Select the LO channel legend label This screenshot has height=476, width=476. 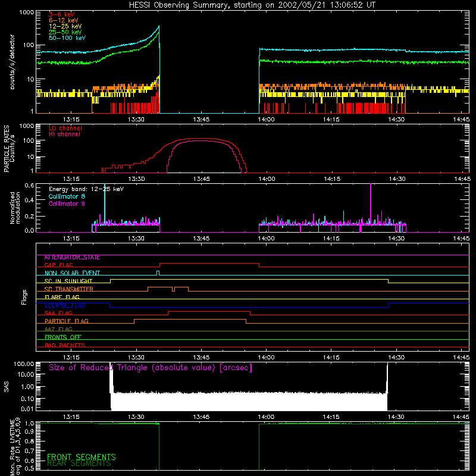(65, 128)
